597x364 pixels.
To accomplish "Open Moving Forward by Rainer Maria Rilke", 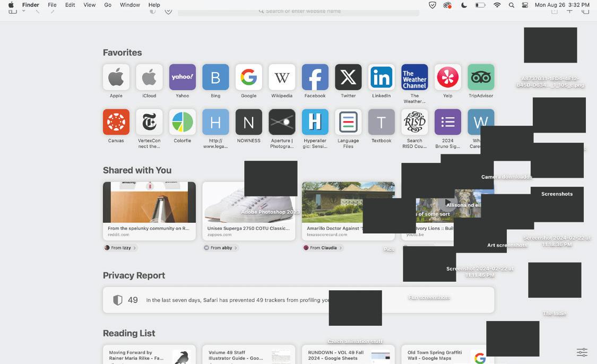I will 149,355.
